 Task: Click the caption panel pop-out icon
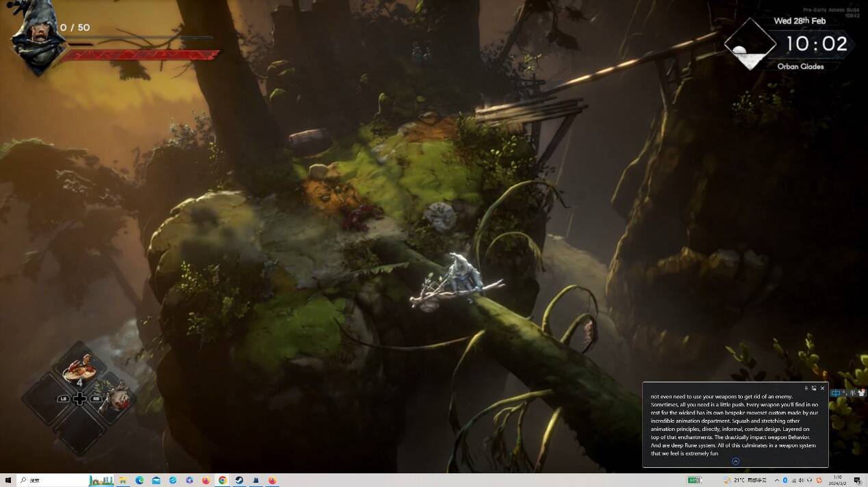click(814, 389)
